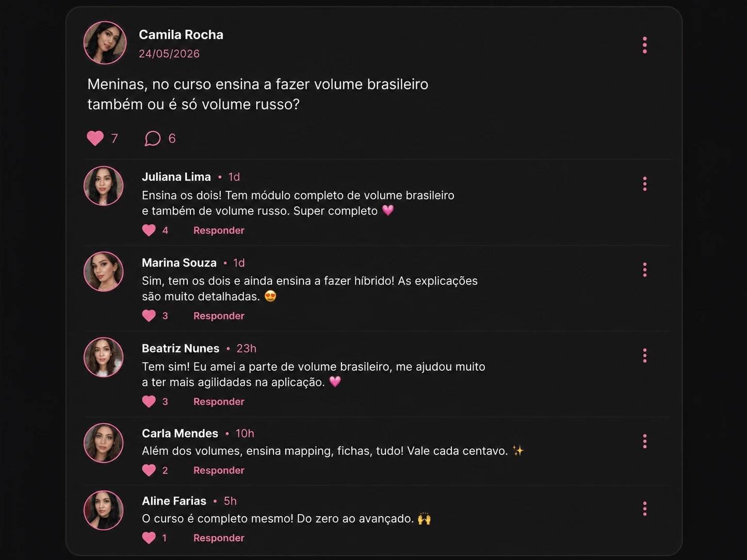Show more options for Beatriz Nunes's comment
Viewport: 747px width, 560px height.
coord(644,355)
